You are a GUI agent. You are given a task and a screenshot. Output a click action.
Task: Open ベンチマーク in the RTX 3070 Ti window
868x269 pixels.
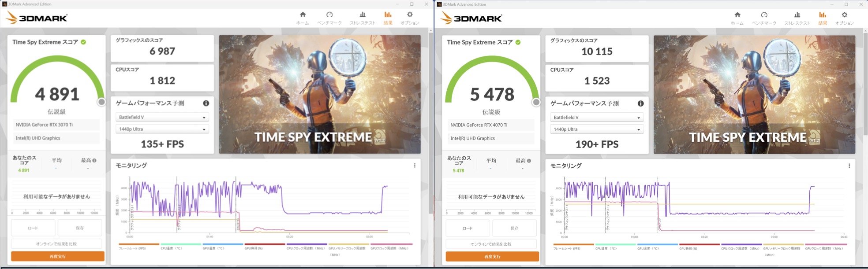(x=329, y=18)
